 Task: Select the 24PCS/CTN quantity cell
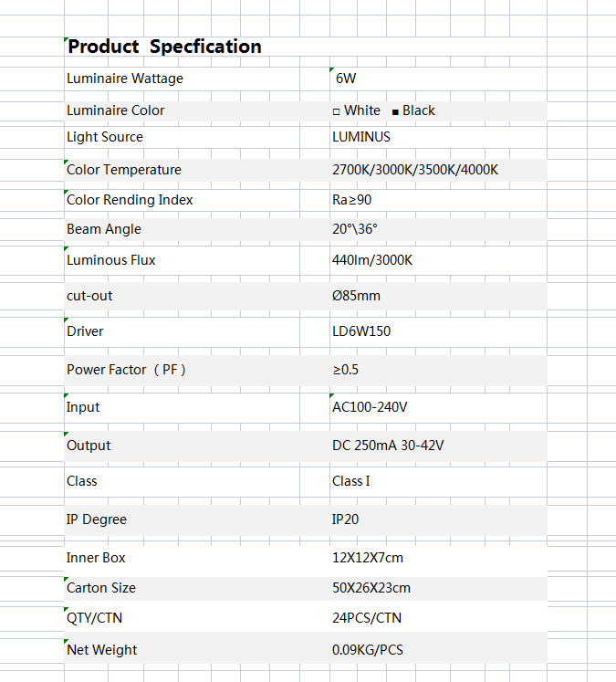[x=367, y=618]
